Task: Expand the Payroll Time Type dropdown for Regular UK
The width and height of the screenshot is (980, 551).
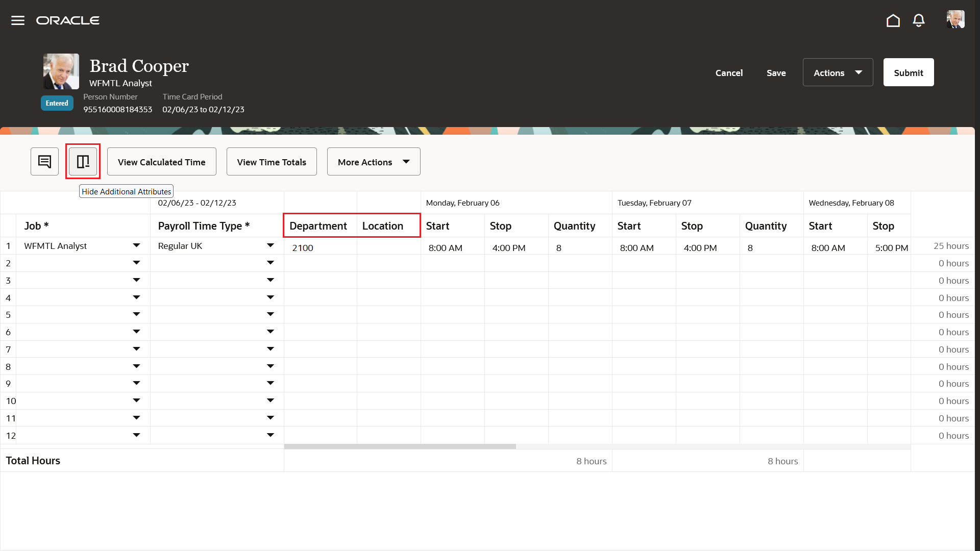Action: [x=271, y=245]
